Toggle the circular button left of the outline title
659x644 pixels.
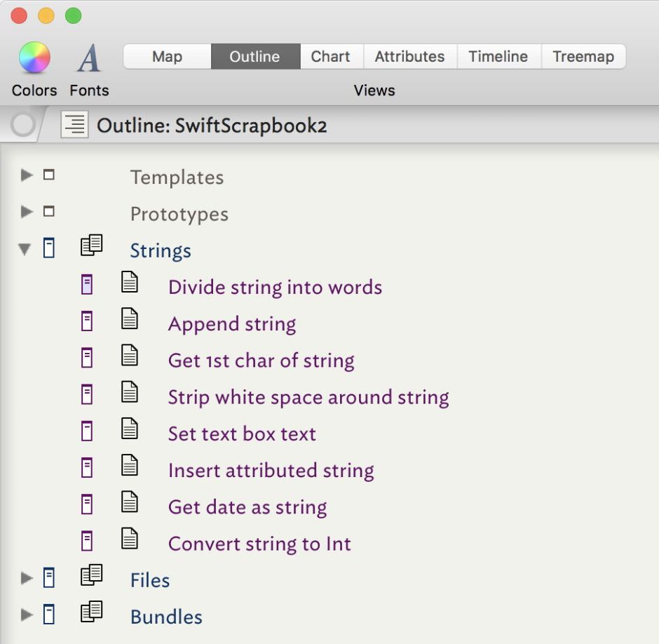click(23, 126)
